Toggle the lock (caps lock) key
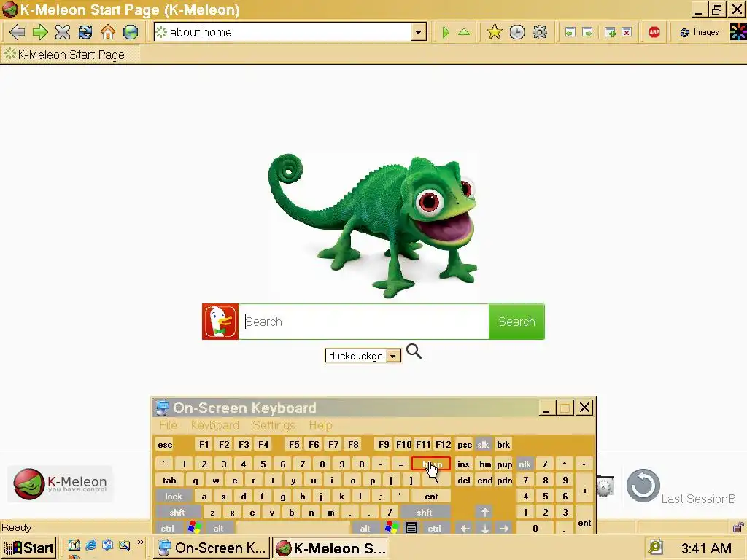The width and height of the screenshot is (747, 560). [x=174, y=496]
